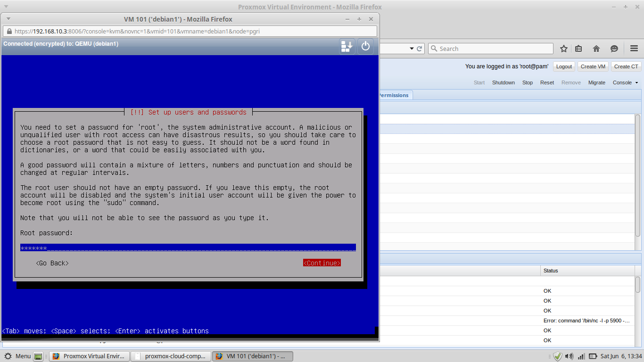Click the lock icon in VM console URL bar

click(x=8, y=32)
